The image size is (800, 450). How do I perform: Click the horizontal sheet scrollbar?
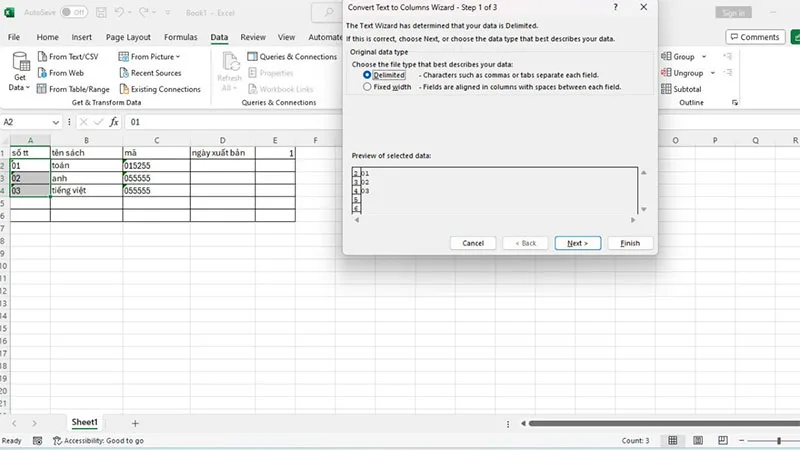pyautogui.click(x=664, y=423)
